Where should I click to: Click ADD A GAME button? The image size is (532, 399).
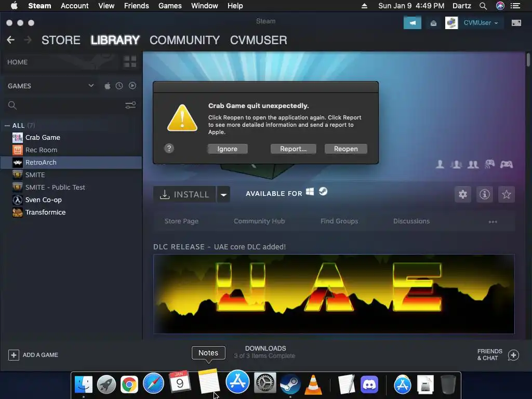[33, 355]
